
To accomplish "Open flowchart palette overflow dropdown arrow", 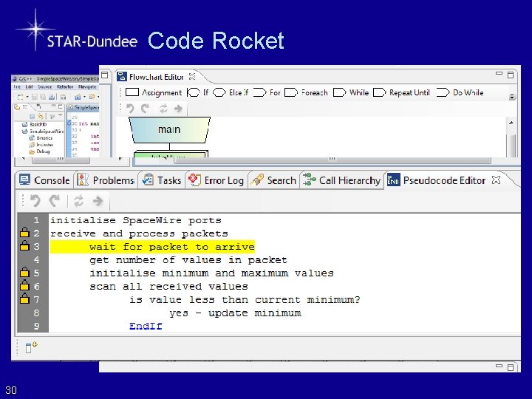I will pos(512,97).
